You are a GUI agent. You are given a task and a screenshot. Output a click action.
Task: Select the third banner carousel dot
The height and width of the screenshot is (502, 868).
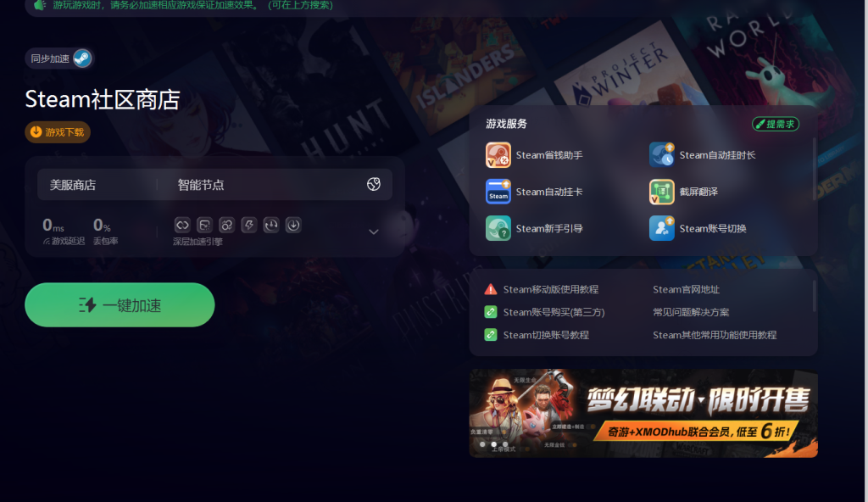pos(505,443)
